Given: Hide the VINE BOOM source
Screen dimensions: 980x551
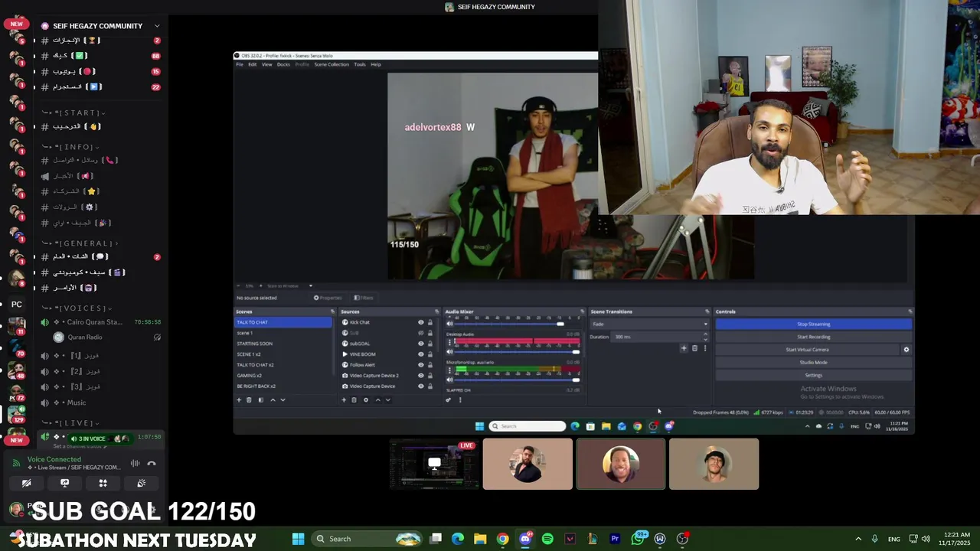Looking at the screenshot, I should [x=420, y=354].
